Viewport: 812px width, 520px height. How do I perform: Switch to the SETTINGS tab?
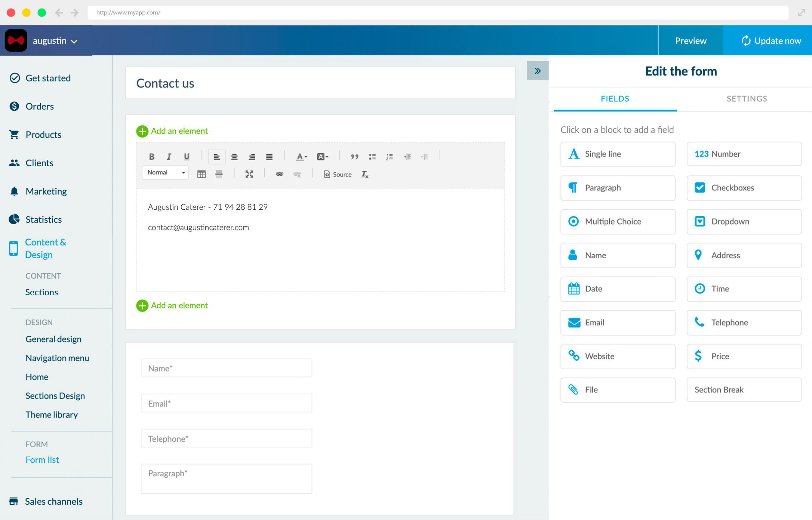pyautogui.click(x=746, y=99)
